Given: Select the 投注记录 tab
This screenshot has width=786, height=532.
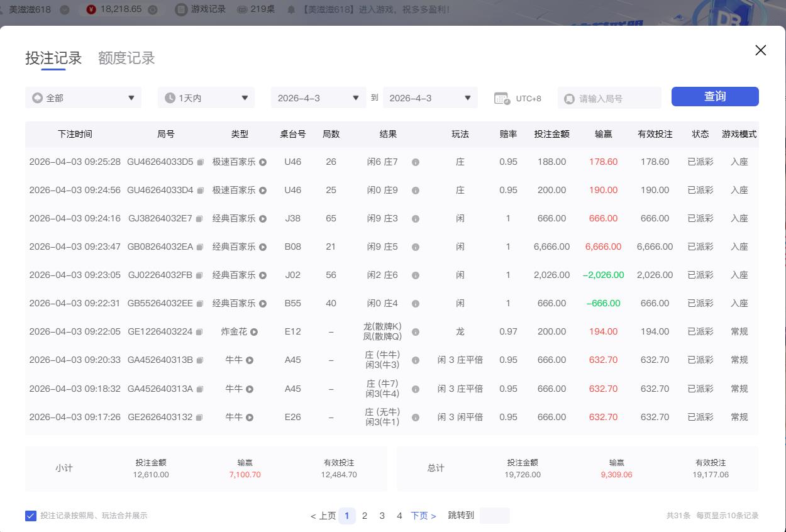Looking at the screenshot, I should (53, 58).
